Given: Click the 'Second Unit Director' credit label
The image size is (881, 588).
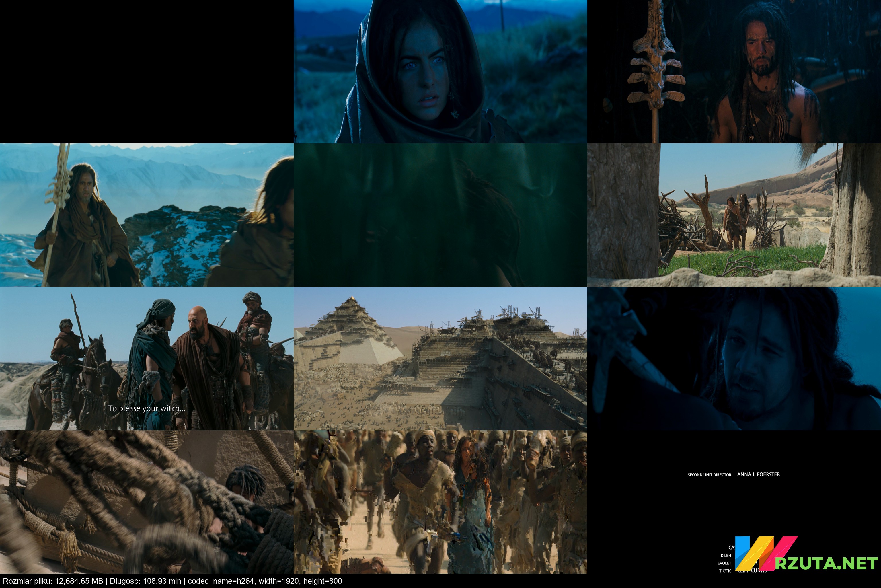Looking at the screenshot, I should (x=709, y=475).
